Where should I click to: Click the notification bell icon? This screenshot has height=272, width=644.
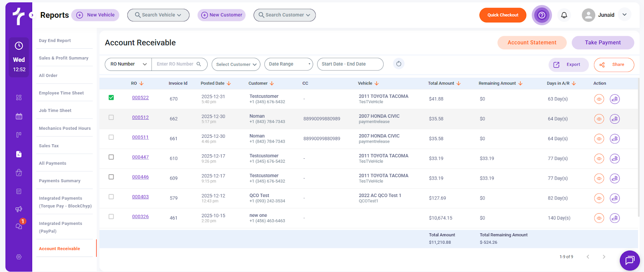[564, 15]
